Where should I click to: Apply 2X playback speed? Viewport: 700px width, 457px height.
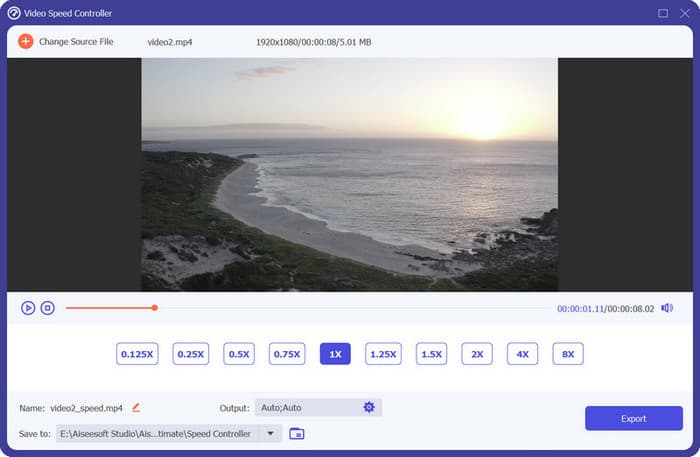(477, 354)
